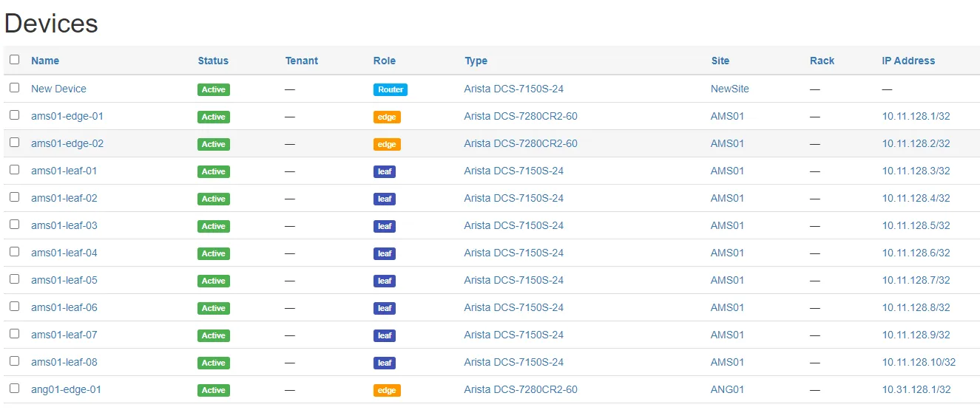Click the leaf role badge for ams01-leaf-01
Screen dimensions: 980x410
click(x=384, y=171)
